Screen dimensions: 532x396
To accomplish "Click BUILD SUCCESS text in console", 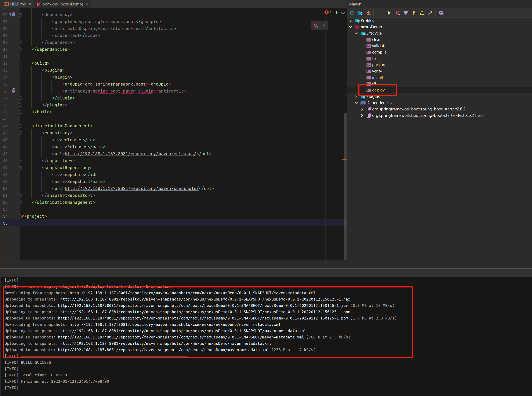I will tap(36, 362).
